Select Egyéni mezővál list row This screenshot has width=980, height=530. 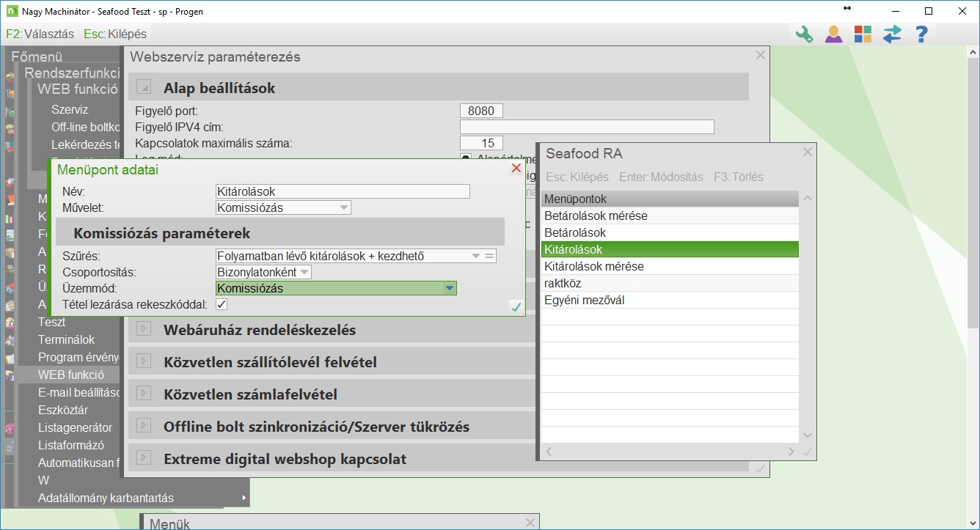pos(670,301)
